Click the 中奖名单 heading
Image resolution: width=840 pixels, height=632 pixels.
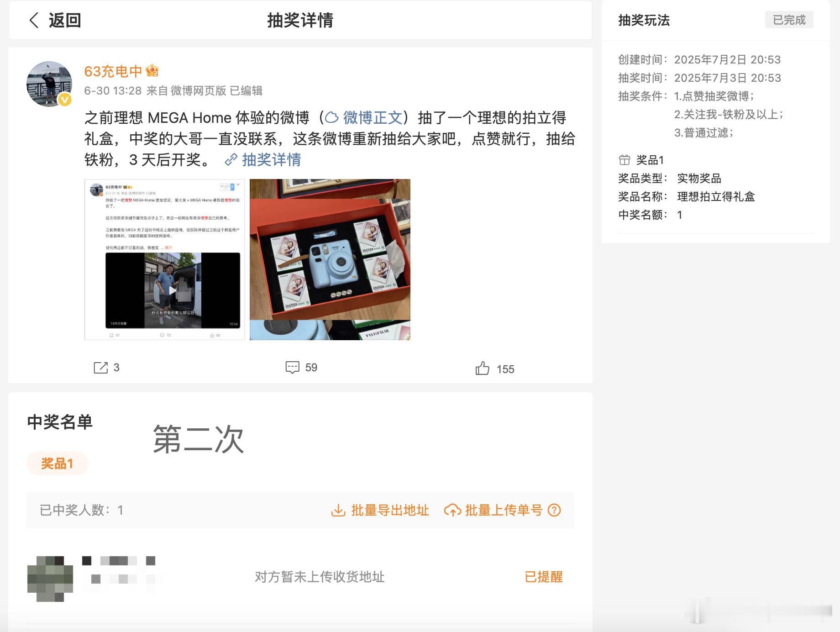click(60, 421)
